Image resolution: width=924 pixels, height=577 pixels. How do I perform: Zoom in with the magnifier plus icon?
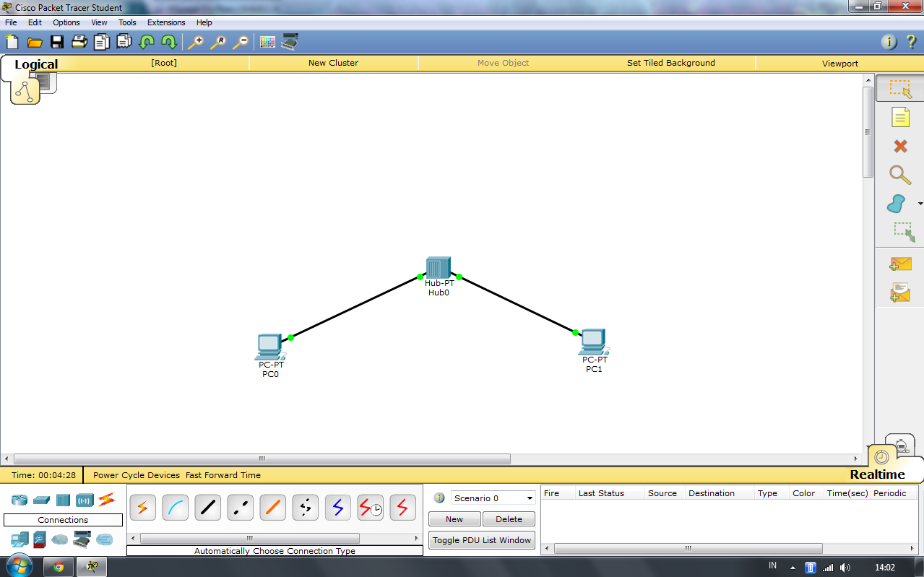click(x=195, y=42)
